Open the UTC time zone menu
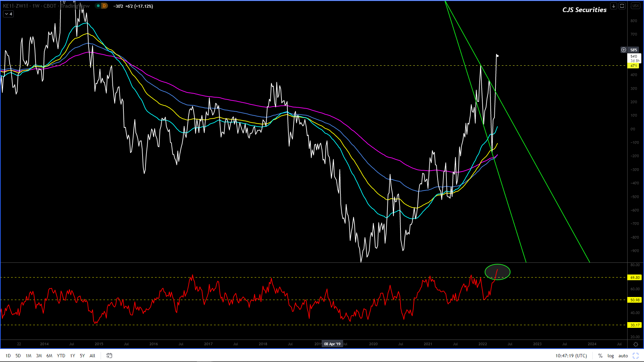Viewport: 644px width, 362px height. (x=571, y=356)
